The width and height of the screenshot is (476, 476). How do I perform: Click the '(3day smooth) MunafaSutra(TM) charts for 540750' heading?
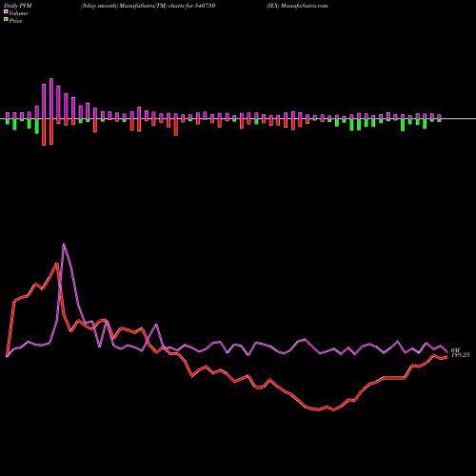pos(149,6)
